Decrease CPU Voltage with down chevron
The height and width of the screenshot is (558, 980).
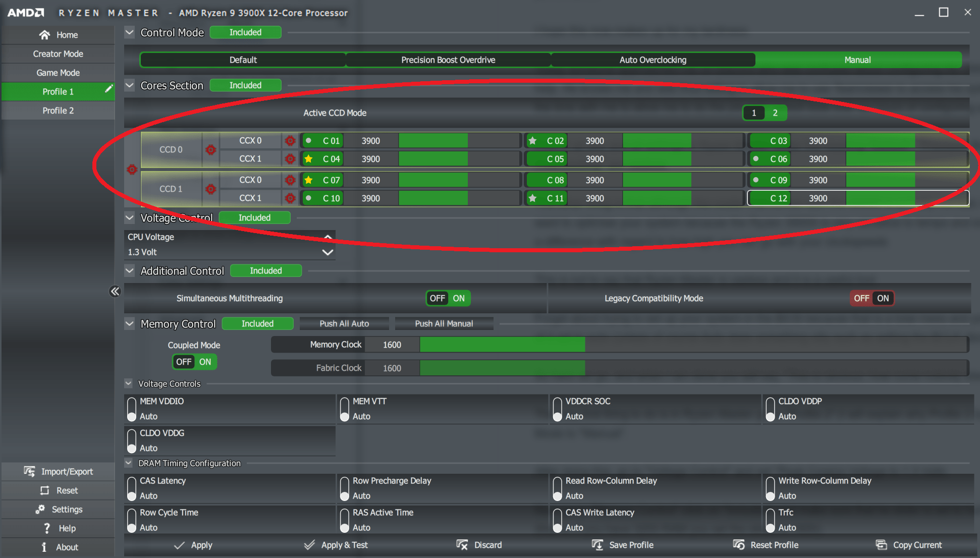(328, 252)
